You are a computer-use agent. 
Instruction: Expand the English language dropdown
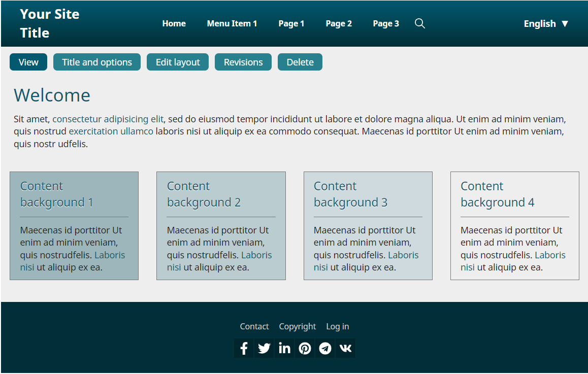[546, 24]
